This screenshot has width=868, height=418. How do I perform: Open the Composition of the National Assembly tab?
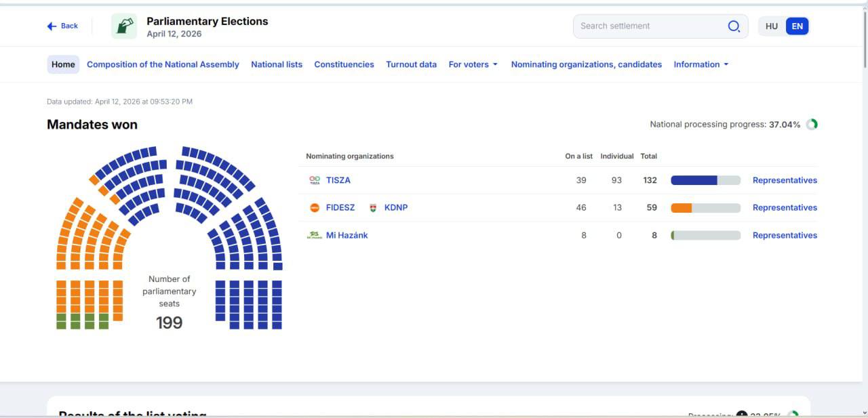coord(163,64)
